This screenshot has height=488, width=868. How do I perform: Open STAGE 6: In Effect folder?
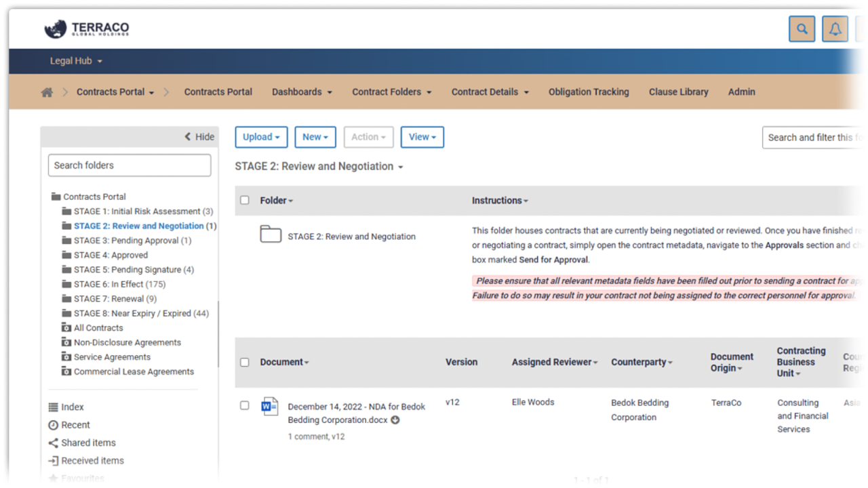click(x=108, y=284)
